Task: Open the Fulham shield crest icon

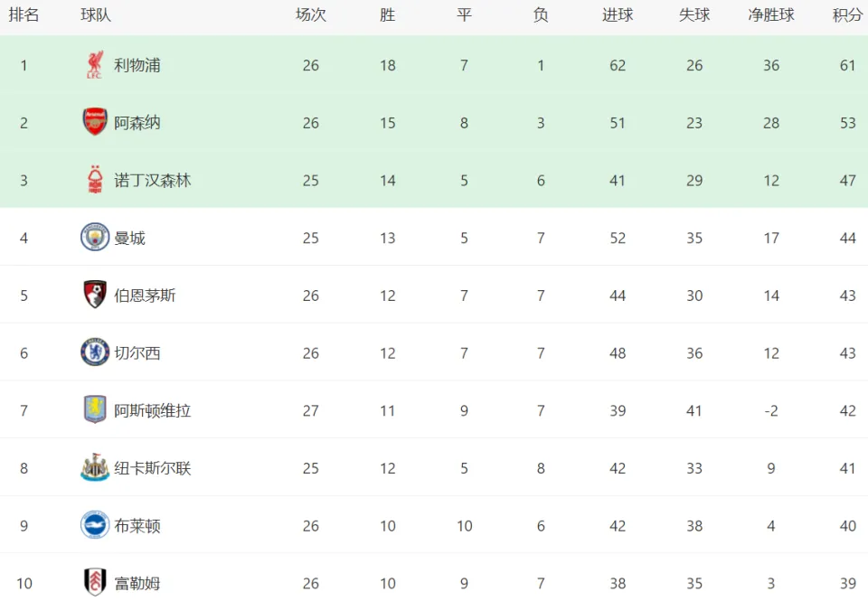Action: (x=95, y=583)
